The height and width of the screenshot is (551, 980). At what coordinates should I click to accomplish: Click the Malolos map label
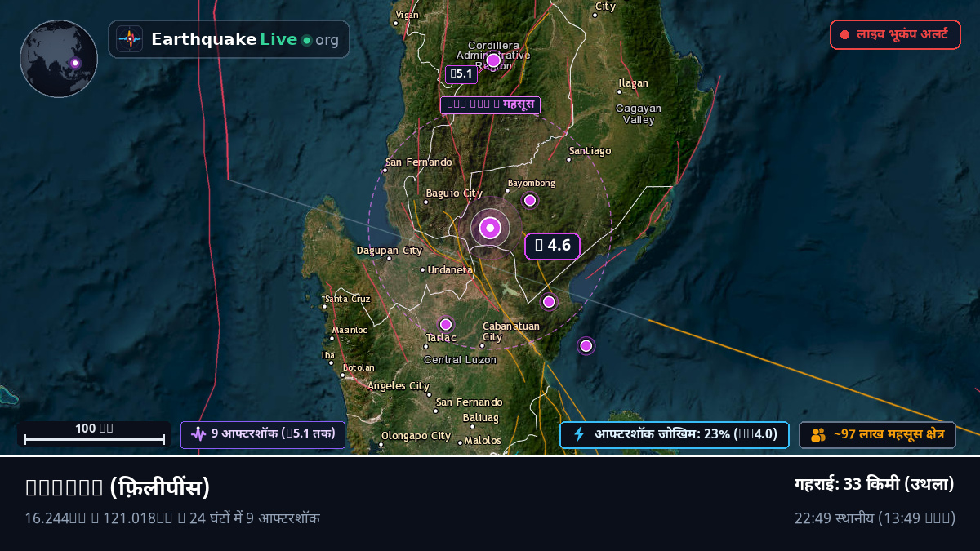(x=483, y=441)
